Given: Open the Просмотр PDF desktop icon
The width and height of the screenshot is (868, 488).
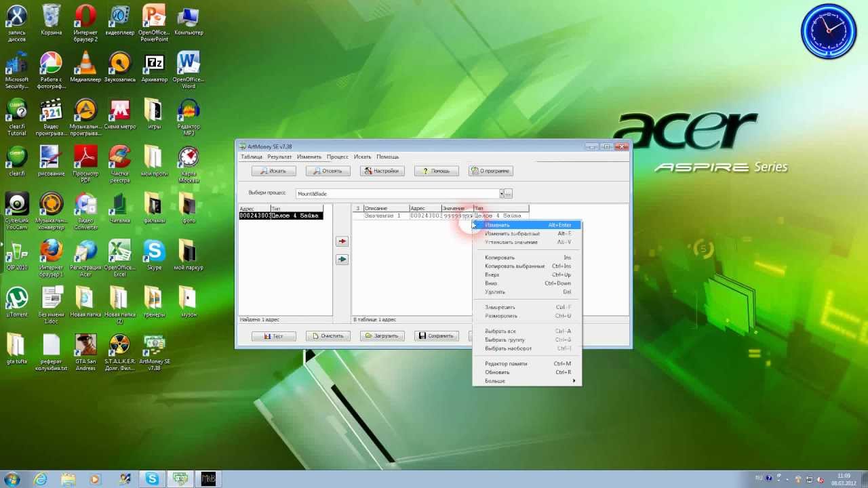Looking at the screenshot, I should (x=85, y=164).
